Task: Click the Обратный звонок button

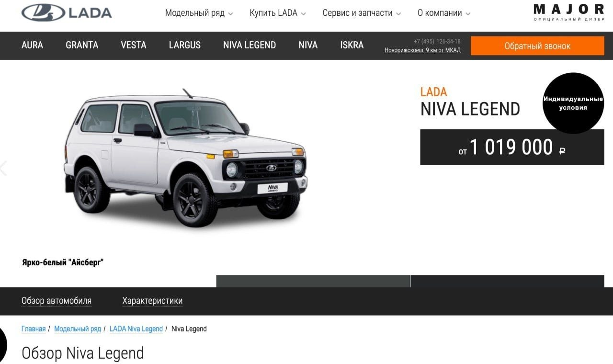Action: (537, 46)
